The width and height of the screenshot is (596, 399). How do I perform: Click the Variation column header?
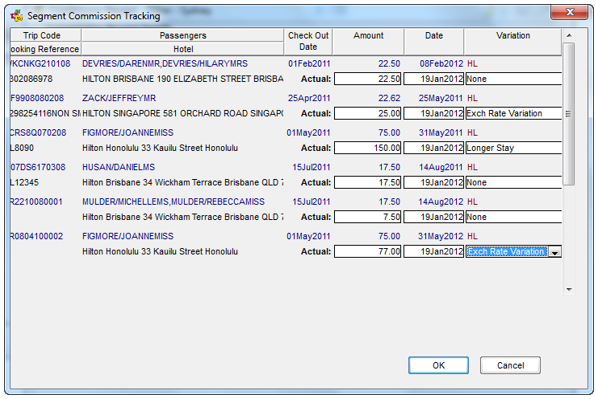[513, 41]
